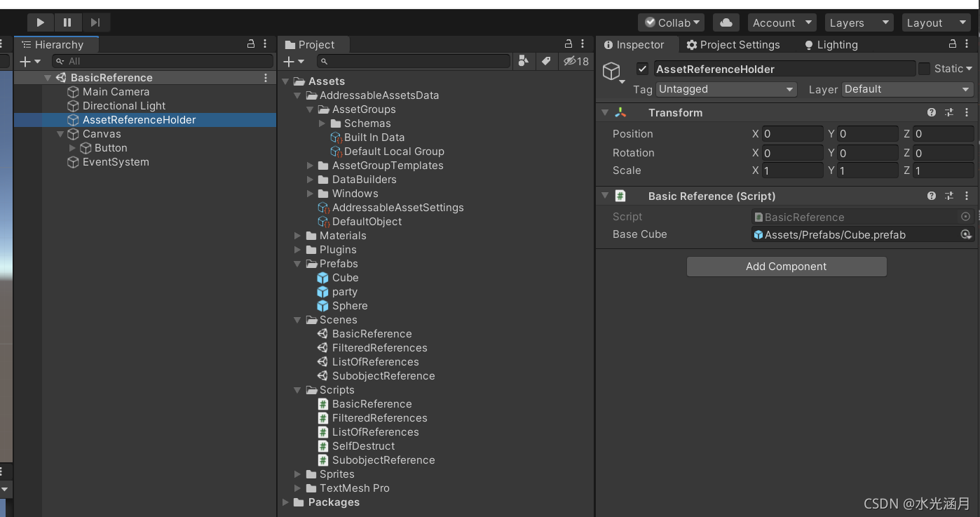Select SelfDestruct script icon

322,446
